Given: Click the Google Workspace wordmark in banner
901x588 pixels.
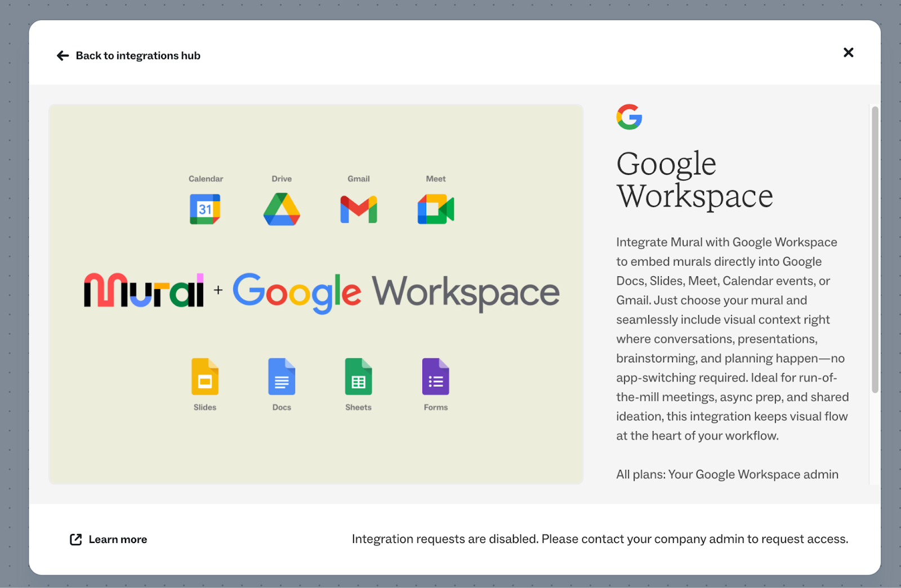Looking at the screenshot, I should point(396,293).
